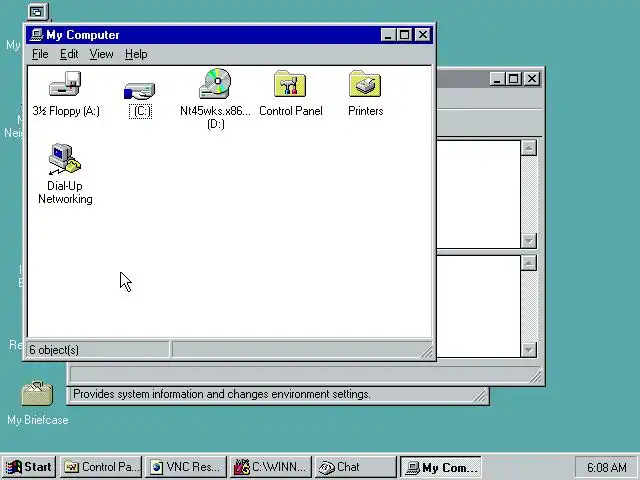Switch to the VNC Res... taskbar button
This screenshot has height=480, width=640.
186,467
